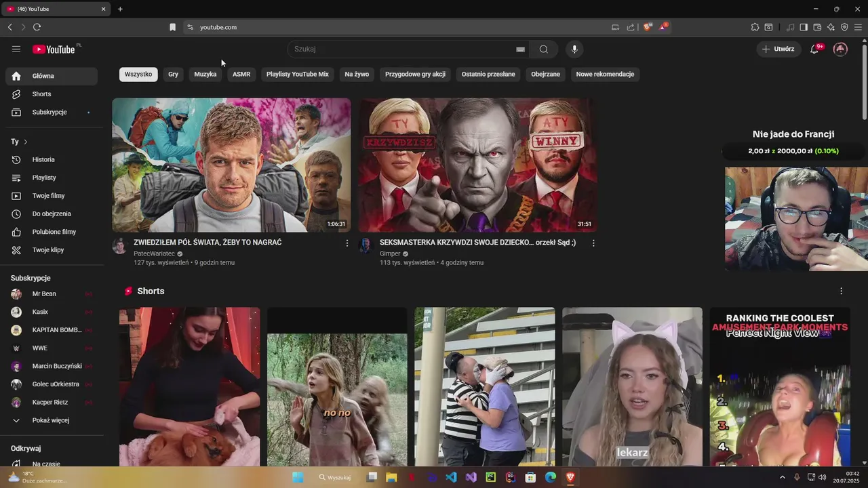Open the WWE subscription channel
This screenshot has width=868, height=488.
(52, 348)
